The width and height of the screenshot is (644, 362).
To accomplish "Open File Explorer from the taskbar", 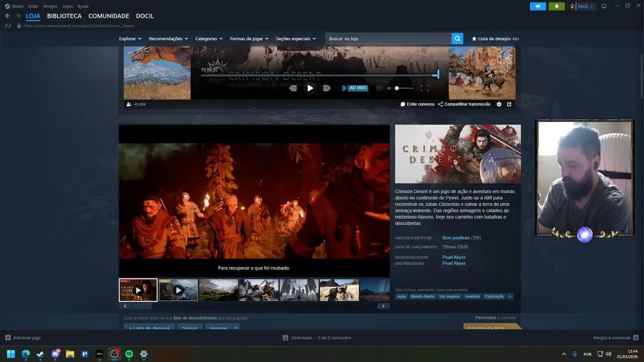I will (x=70, y=354).
